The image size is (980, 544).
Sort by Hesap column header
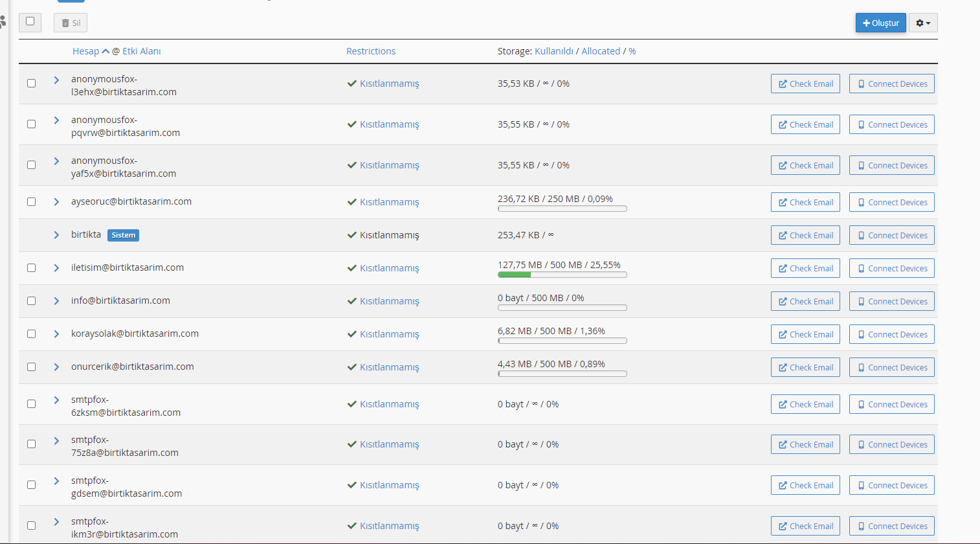coord(86,51)
